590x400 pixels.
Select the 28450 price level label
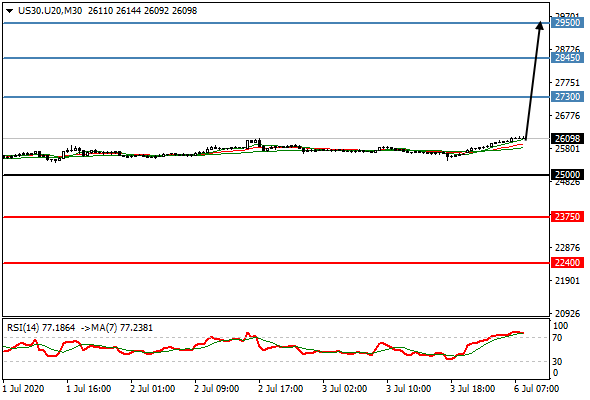pos(567,58)
